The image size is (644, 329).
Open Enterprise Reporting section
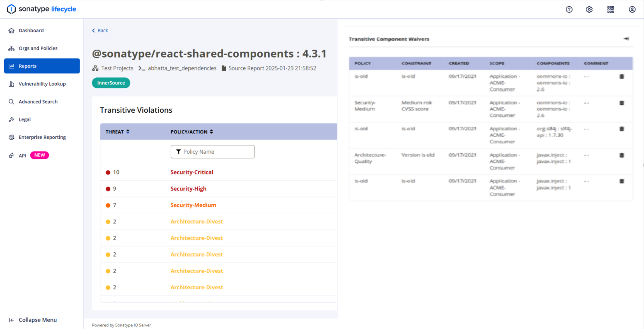click(x=42, y=137)
